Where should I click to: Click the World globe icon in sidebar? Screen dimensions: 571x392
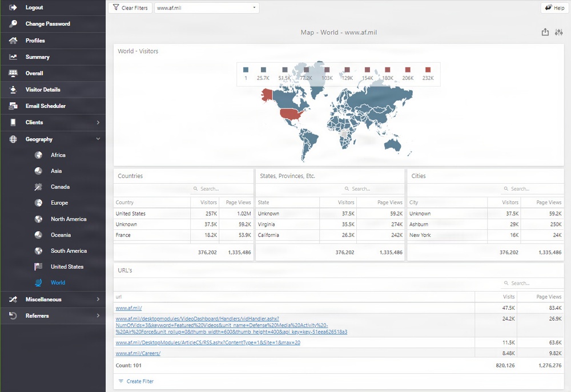coord(38,282)
